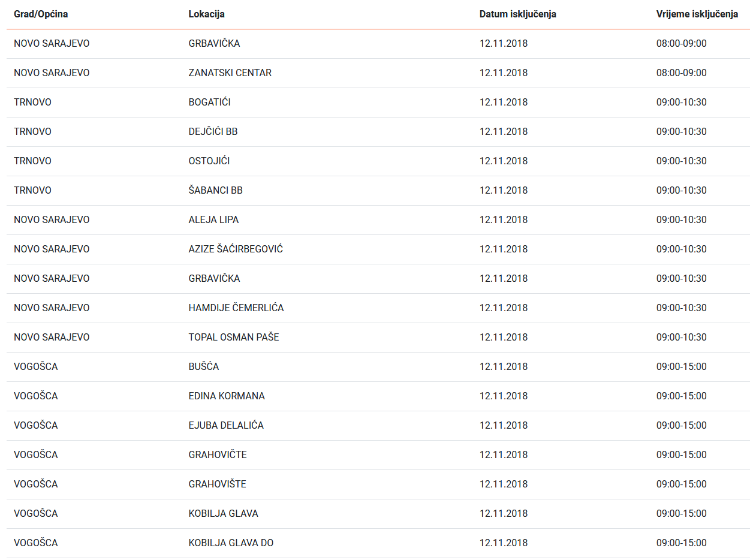Click the KOBILJA GLAVA DO location entry

pos(231,543)
